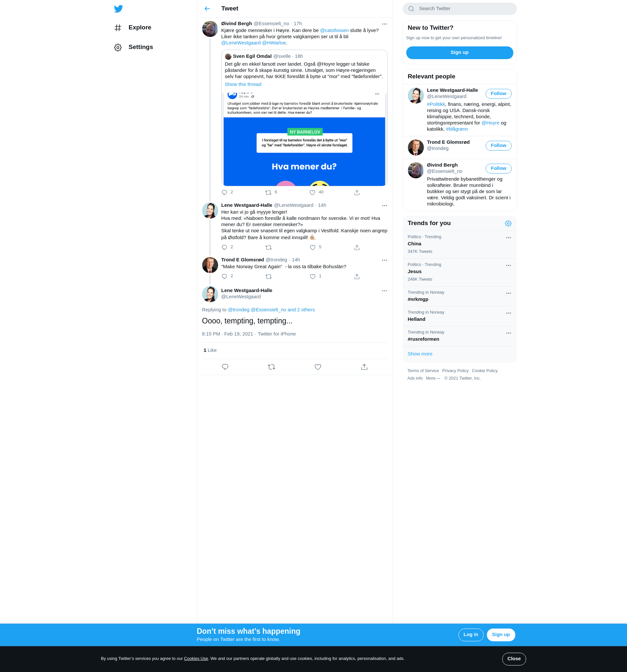
Task: Open options for the #nrkmgp trend
Action: (x=508, y=293)
